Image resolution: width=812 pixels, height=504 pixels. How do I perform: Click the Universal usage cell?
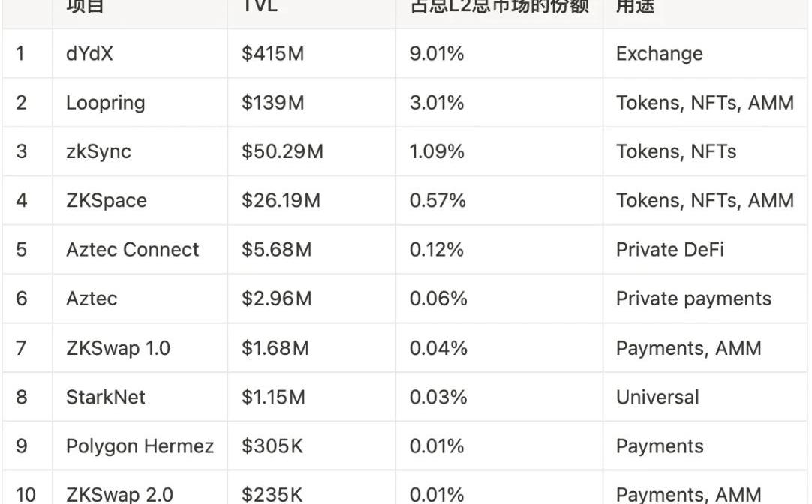coord(657,397)
